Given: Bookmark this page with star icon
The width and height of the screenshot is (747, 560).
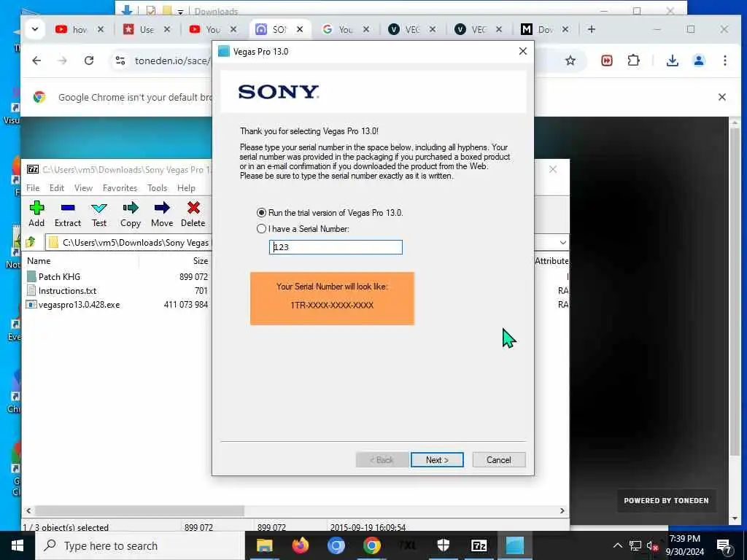Looking at the screenshot, I should 570,61.
